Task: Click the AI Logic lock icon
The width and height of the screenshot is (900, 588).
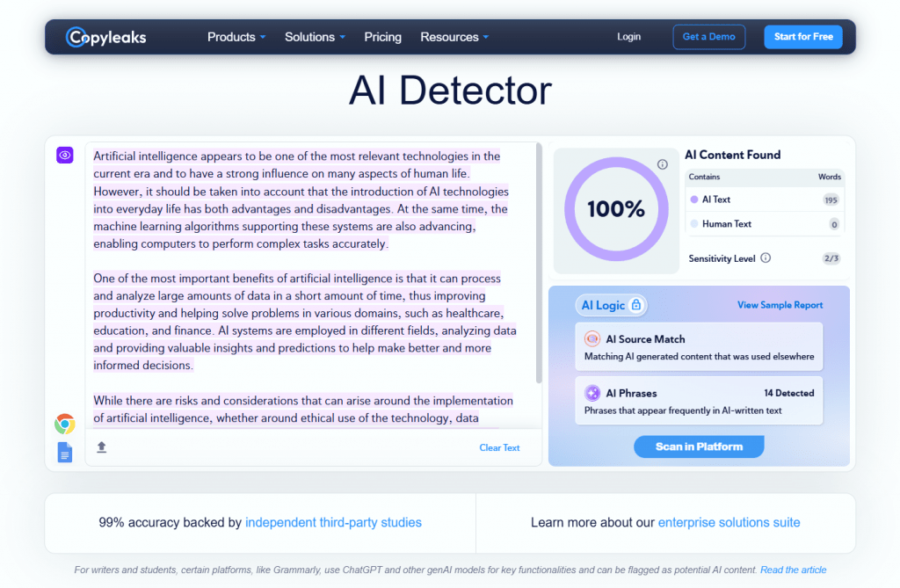Action: click(636, 305)
